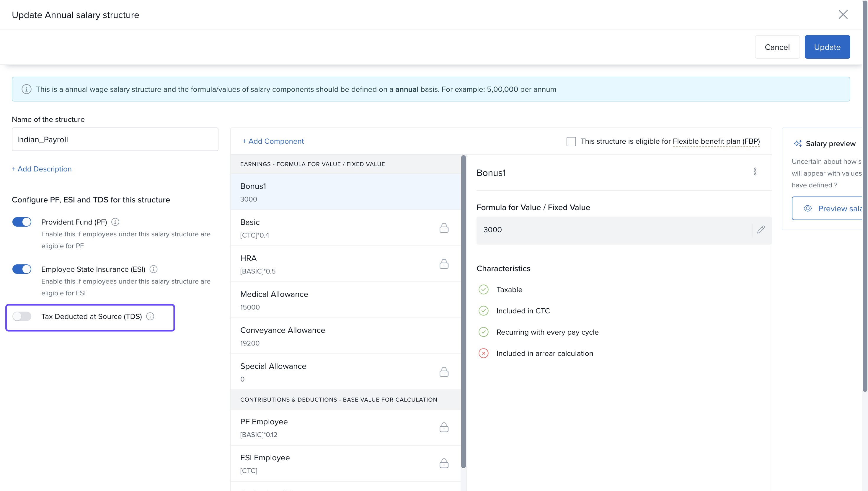Turn off Employee State Insurance toggle
868x491 pixels.
click(22, 269)
